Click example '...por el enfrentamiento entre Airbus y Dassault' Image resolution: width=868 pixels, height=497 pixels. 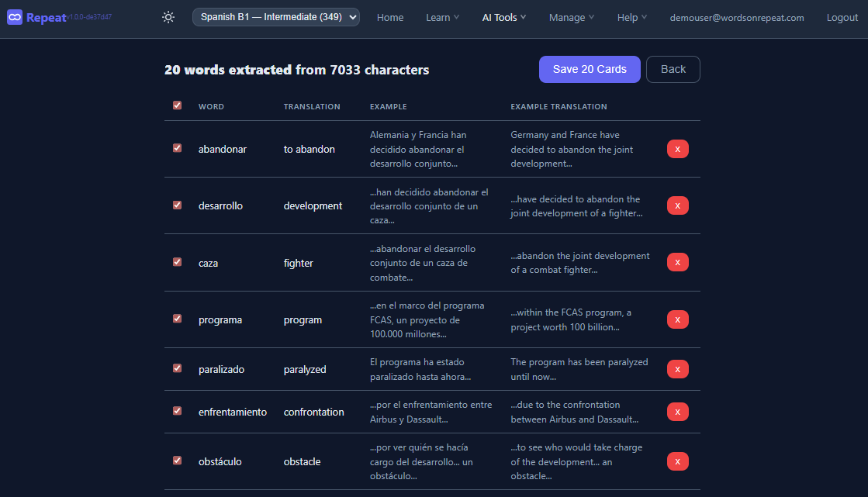pyautogui.click(x=431, y=412)
